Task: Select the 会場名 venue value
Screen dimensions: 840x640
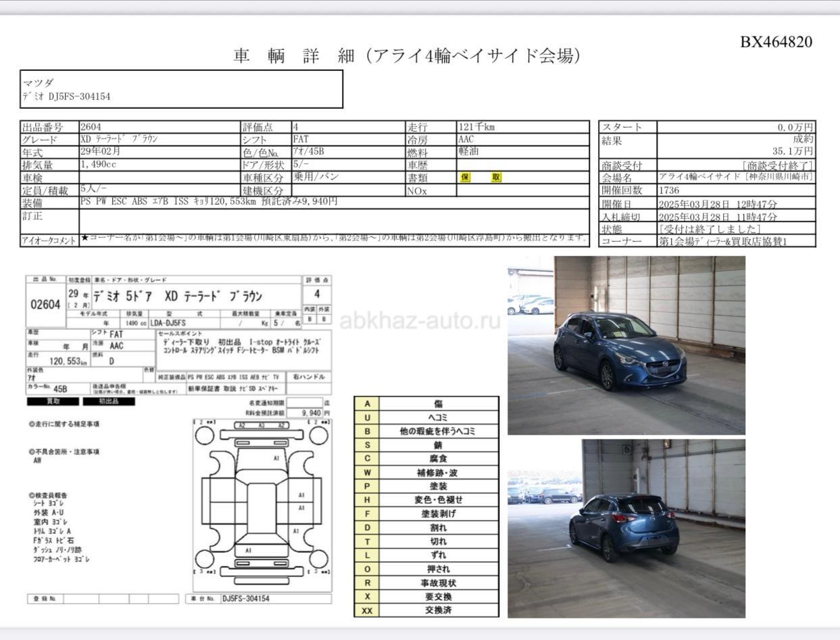Action: [737, 177]
